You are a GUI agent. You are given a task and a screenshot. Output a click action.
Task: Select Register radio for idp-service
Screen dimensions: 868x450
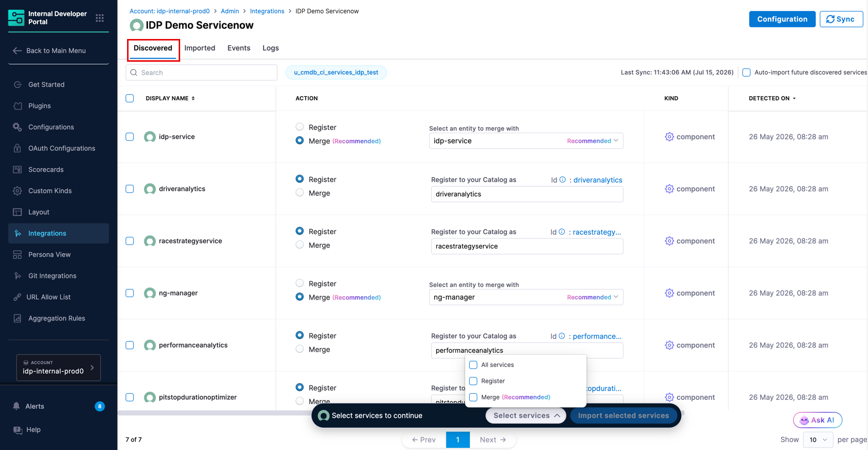click(300, 127)
